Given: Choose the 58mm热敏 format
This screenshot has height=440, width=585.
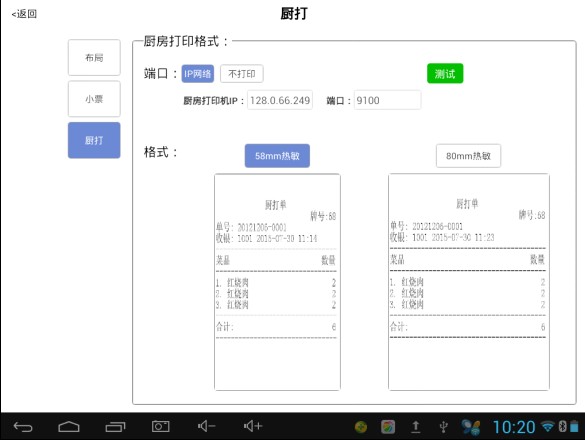Looking at the screenshot, I should (x=277, y=156).
